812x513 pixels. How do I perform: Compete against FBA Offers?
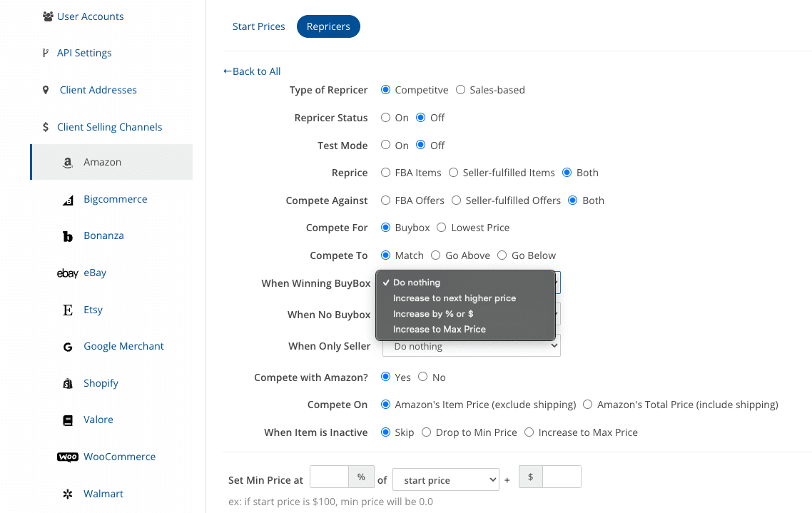[x=385, y=200]
